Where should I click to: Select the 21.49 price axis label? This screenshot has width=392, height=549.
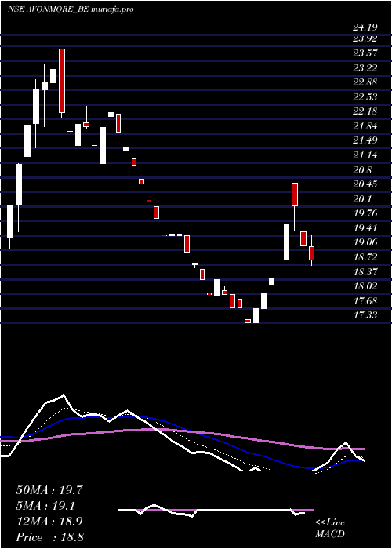(x=365, y=140)
